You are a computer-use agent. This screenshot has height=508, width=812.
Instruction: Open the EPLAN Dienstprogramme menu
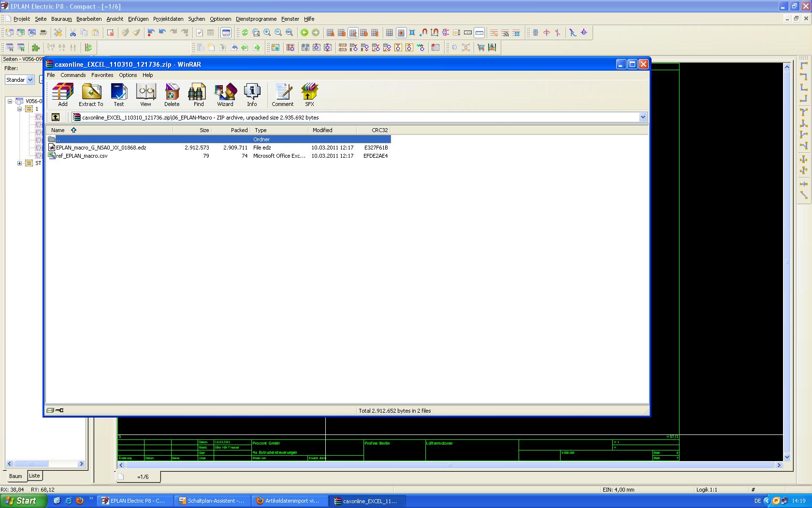click(256, 19)
